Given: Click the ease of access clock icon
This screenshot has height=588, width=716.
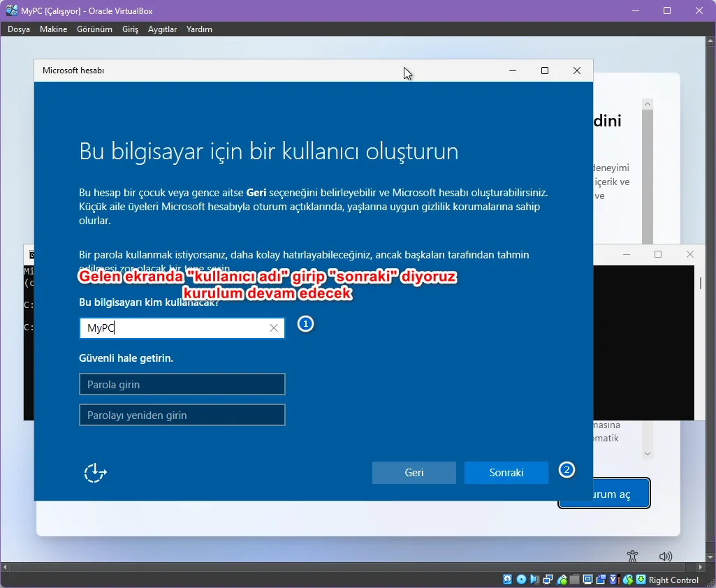Looking at the screenshot, I should [x=95, y=473].
